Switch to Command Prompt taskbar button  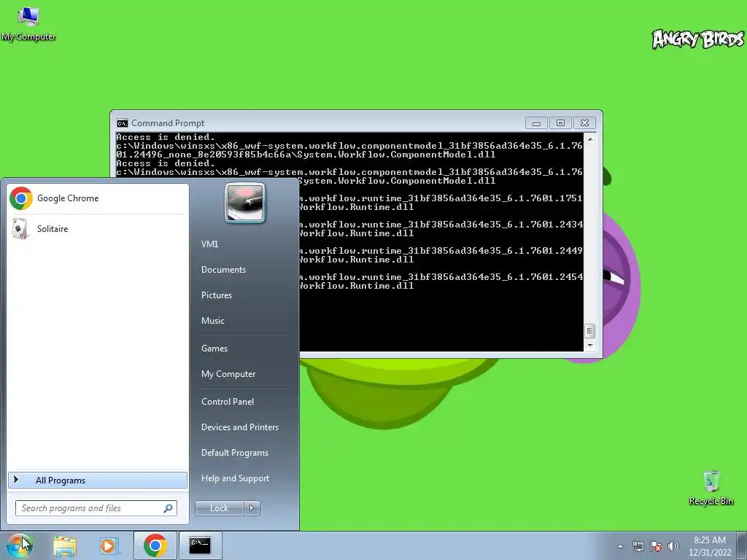click(200, 545)
